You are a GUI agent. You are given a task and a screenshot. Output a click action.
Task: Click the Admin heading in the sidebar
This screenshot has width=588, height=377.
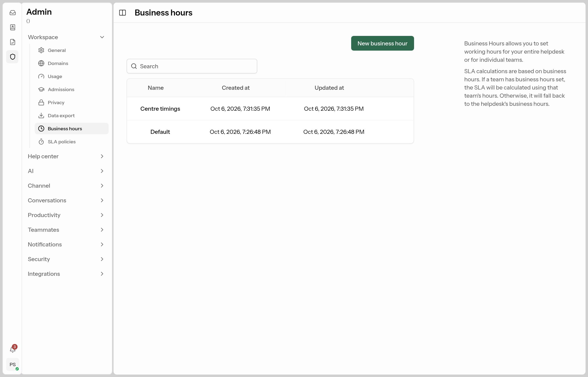pos(39,12)
